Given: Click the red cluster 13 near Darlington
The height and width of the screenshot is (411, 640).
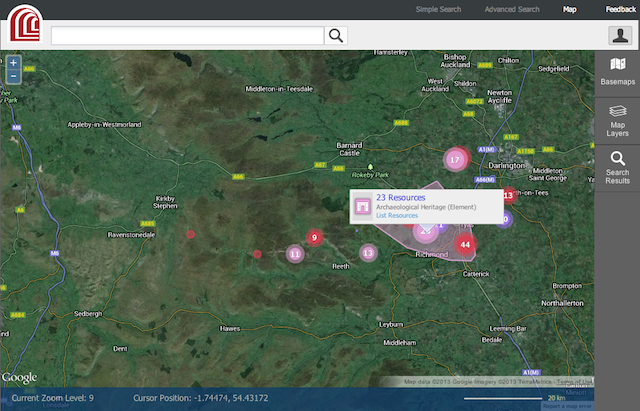Looking at the screenshot, I should (x=509, y=196).
